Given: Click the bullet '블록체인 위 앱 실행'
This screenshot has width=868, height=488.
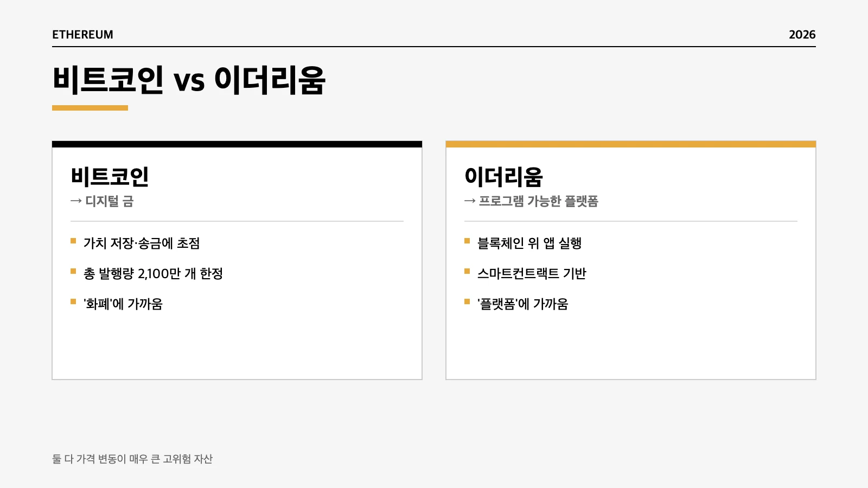Looking at the screenshot, I should pos(529,243).
